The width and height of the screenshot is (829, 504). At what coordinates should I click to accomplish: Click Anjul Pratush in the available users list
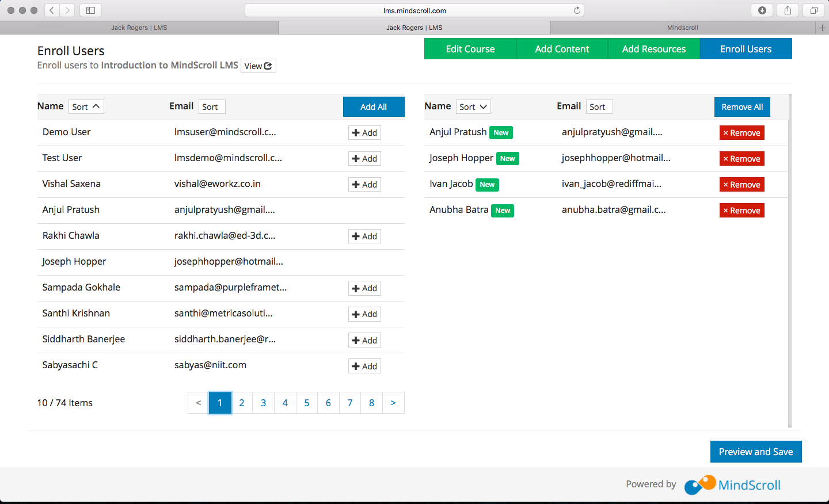pyautogui.click(x=71, y=210)
